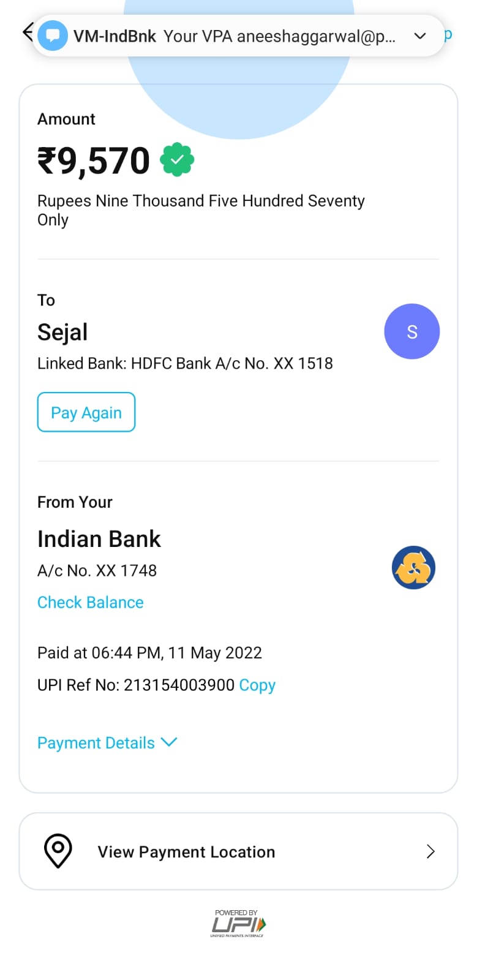Select the recipient name Sejal
The width and height of the screenshot is (477, 980).
tap(62, 332)
